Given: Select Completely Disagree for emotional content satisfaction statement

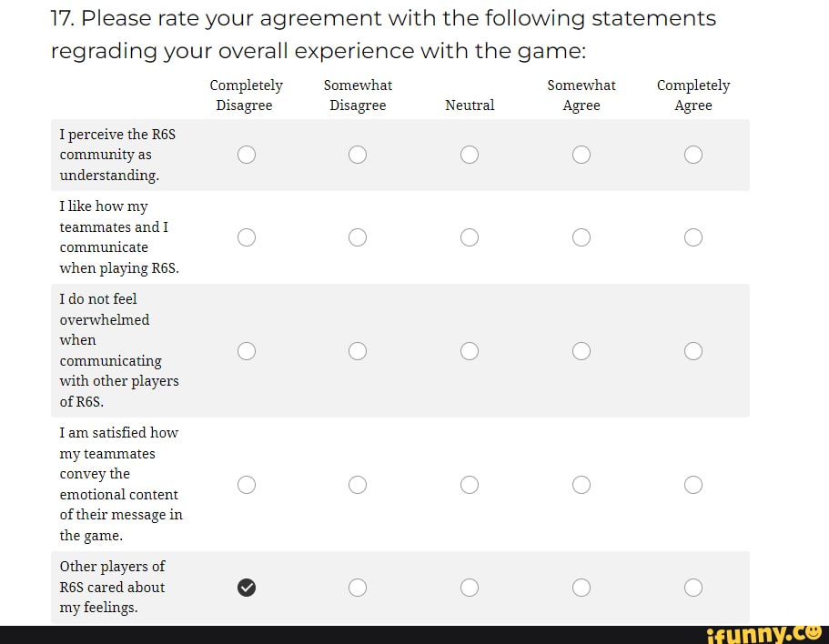Looking at the screenshot, I should point(247,485).
